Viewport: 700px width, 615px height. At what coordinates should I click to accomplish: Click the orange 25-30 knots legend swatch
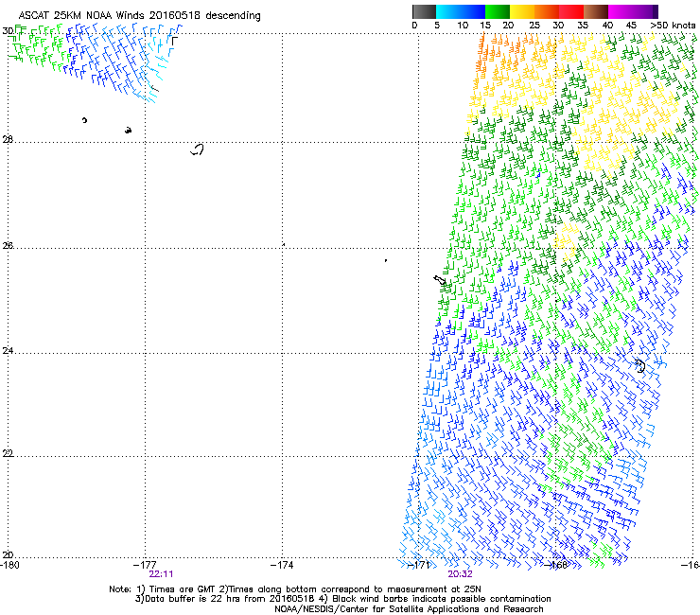tap(547, 11)
